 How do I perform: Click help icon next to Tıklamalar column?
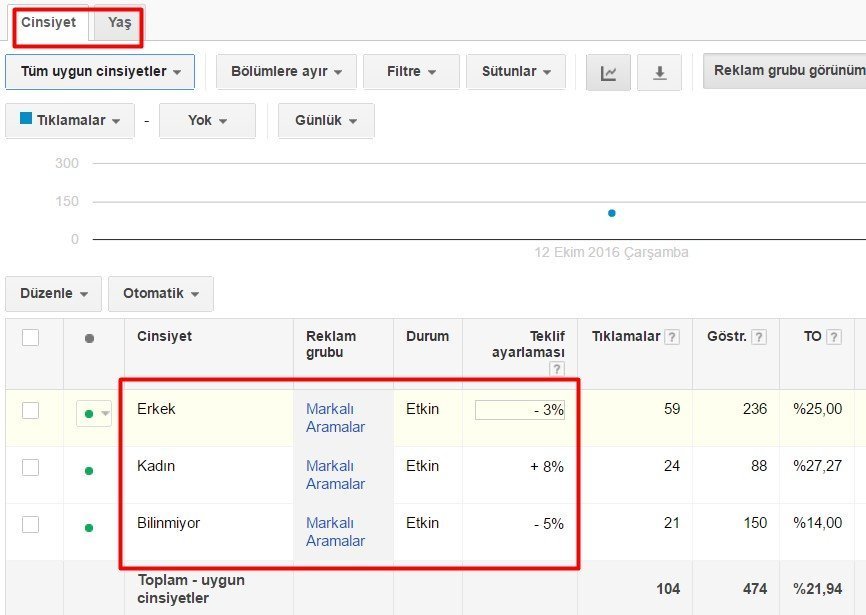pos(672,337)
